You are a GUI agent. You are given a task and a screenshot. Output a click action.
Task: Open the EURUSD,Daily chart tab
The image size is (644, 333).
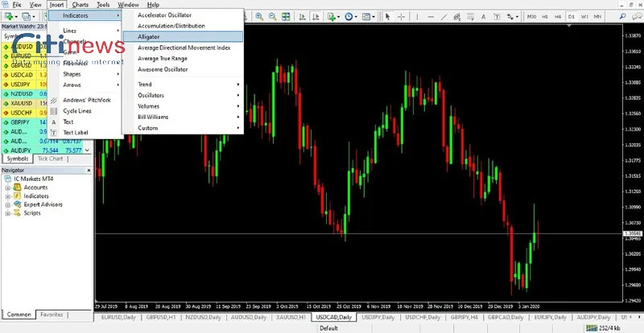point(118,318)
